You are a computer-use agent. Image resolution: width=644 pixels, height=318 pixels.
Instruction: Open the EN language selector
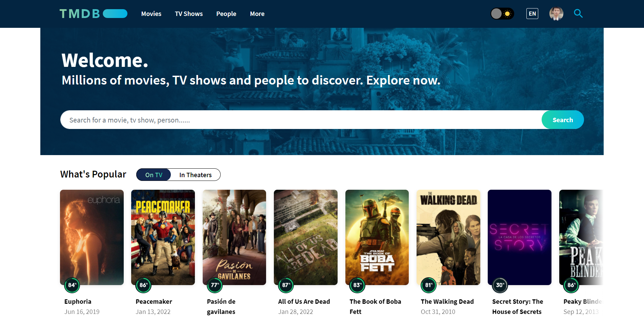pyautogui.click(x=532, y=14)
